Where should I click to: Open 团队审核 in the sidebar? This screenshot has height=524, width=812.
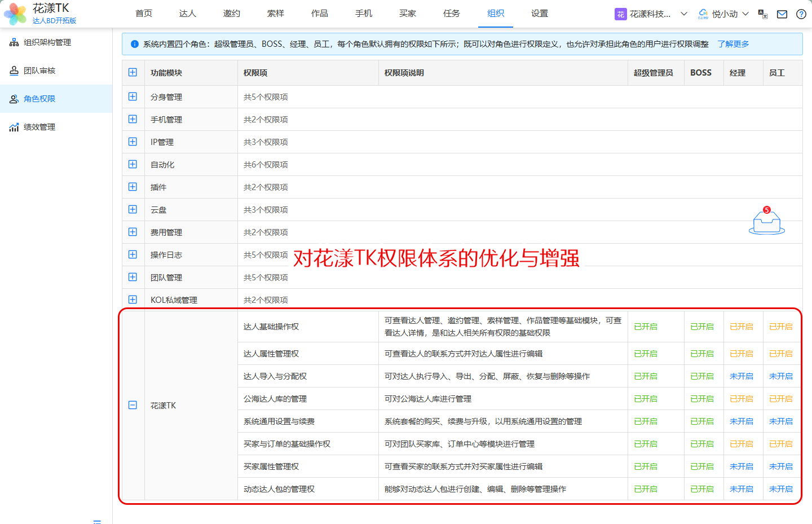pos(39,71)
